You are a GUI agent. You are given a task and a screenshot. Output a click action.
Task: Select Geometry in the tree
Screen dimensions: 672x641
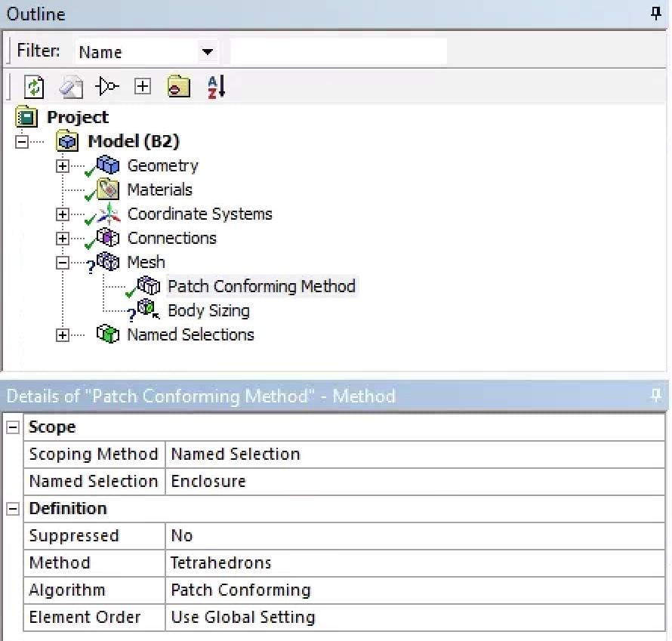coord(162,165)
